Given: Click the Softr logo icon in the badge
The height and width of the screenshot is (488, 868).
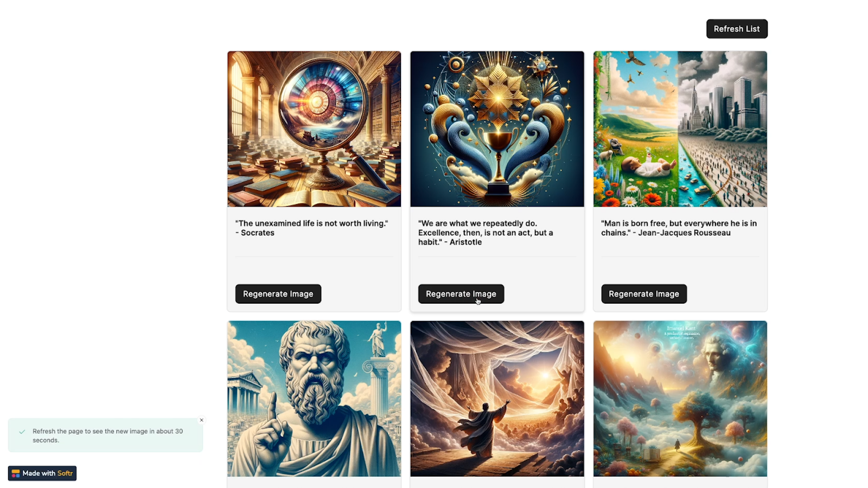Looking at the screenshot, I should coord(16,473).
